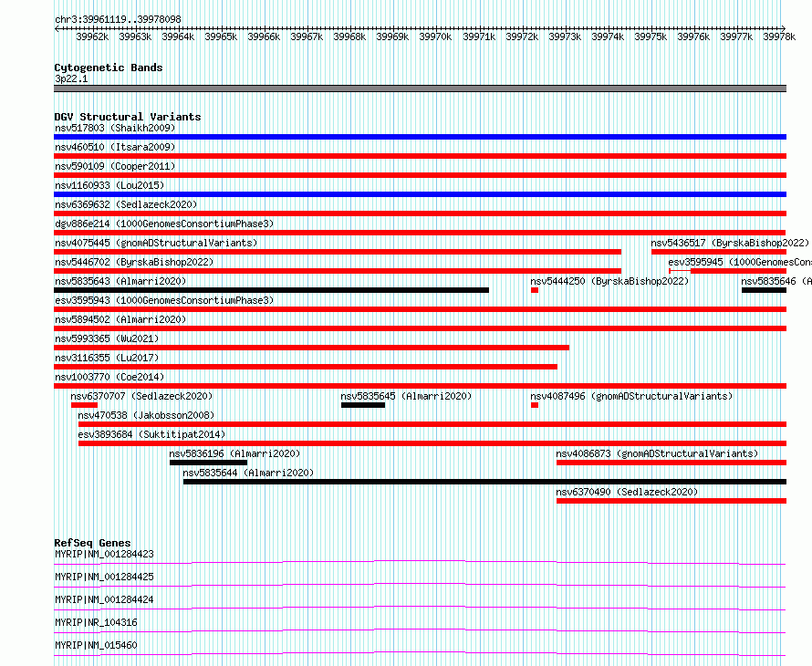The width and height of the screenshot is (812, 666).
Task: Click nsv4075445 (gnomADStructuralVariants) label
Action: point(156,243)
